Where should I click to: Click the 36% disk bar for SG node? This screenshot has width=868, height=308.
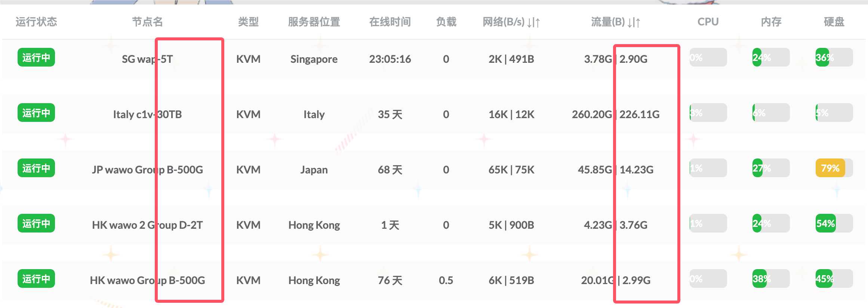834,58
